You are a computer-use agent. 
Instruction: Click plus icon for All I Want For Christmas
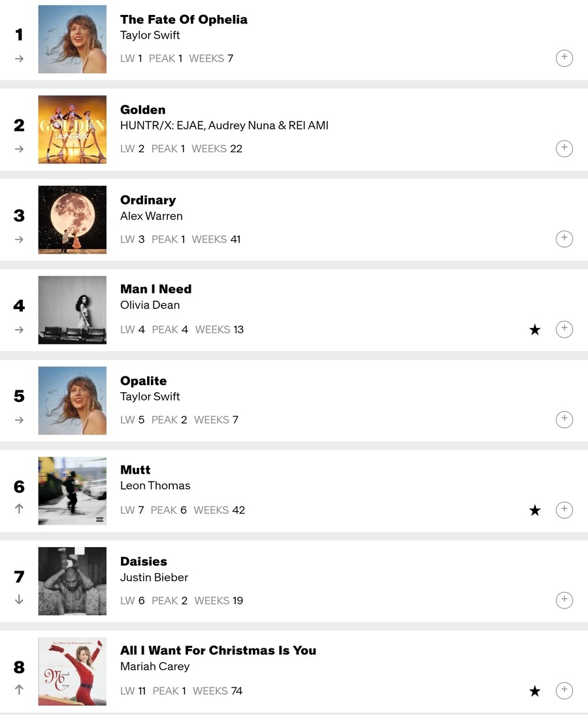tap(564, 690)
